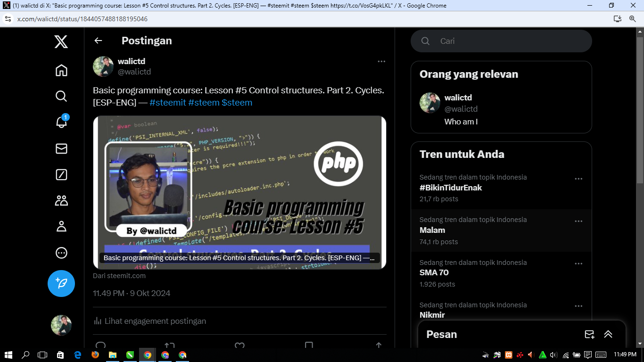Open the account avatar at sidebar bottom
Viewport: 644px width, 362px height.
[61, 325]
